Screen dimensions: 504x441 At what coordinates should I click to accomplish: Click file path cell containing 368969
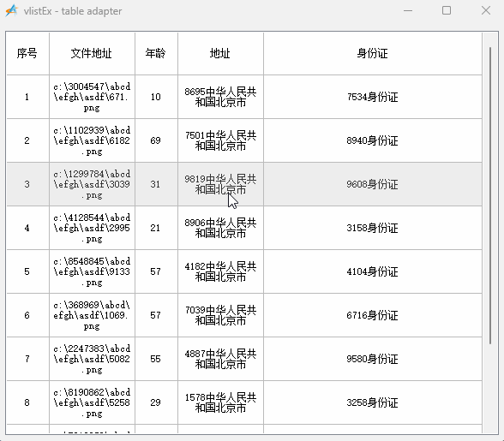coord(92,315)
